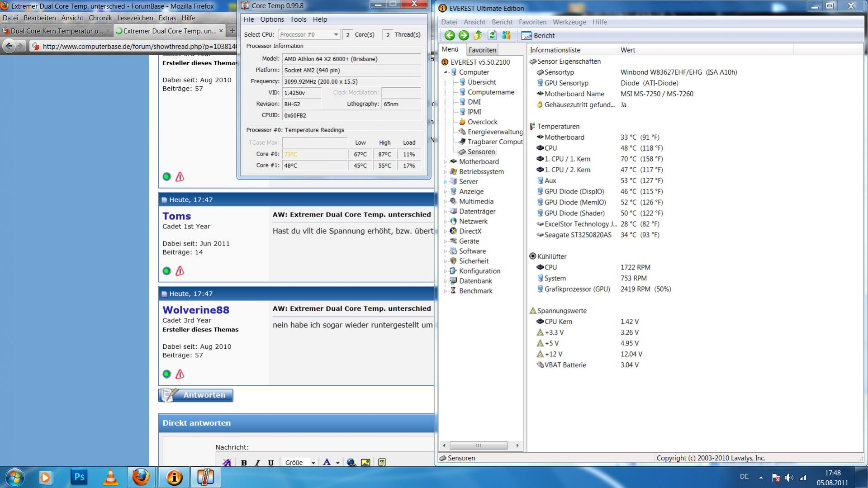Toggle italic in the reply editor
Screen dimensions: 868x488
tap(257, 463)
